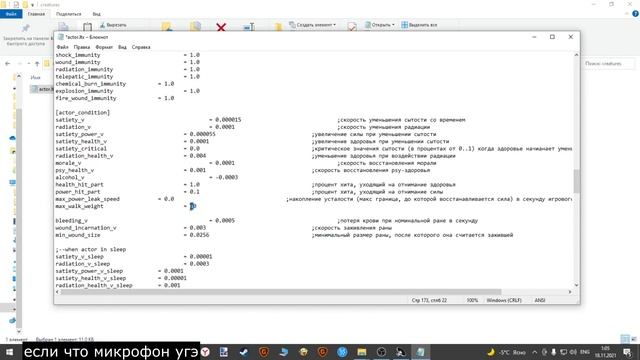The height and width of the screenshot is (360, 640).
Task: Show hidden system tray icons chevron
Action: pos(534,352)
